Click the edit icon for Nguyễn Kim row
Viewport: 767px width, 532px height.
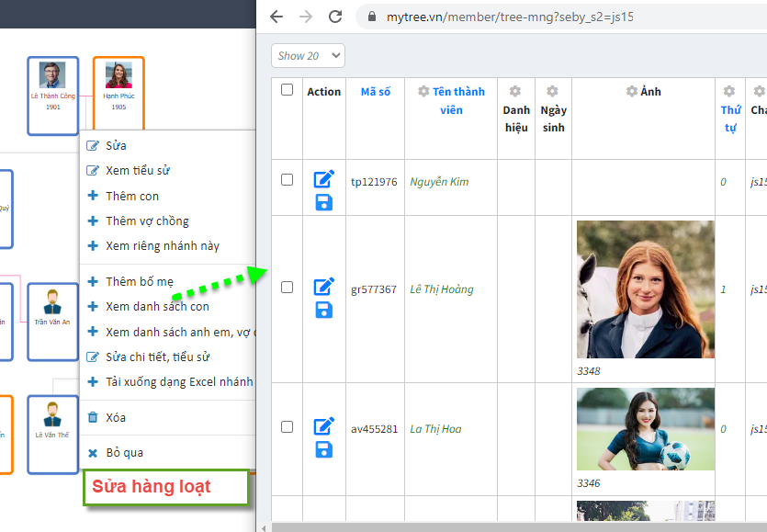pyautogui.click(x=323, y=180)
